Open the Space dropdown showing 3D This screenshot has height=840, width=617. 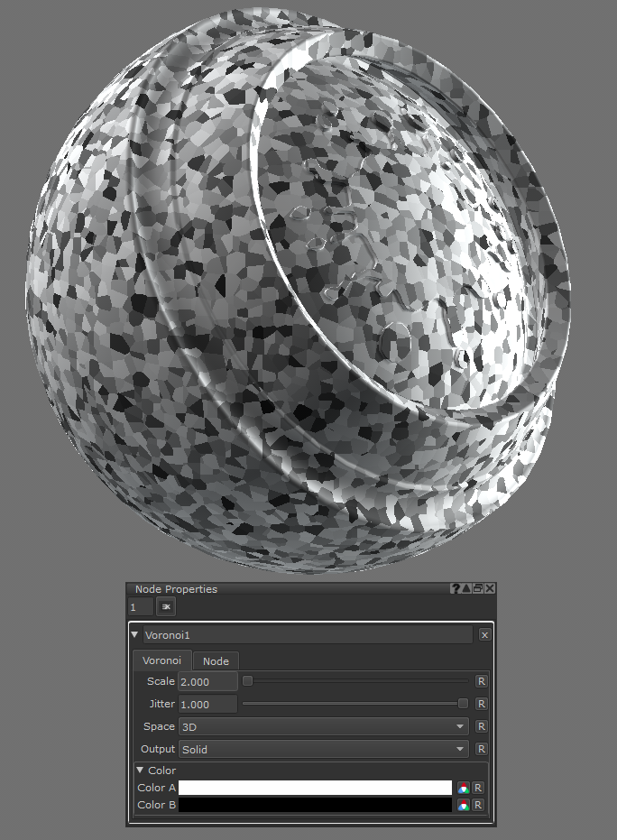324,726
